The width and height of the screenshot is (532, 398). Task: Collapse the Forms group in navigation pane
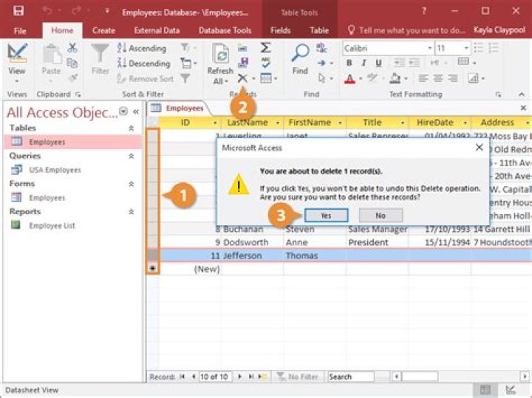(131, 184)
